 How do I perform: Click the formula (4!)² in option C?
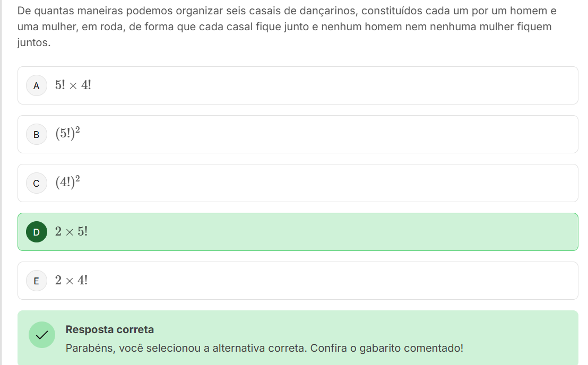pyautogui.click(x=67, y=183)
